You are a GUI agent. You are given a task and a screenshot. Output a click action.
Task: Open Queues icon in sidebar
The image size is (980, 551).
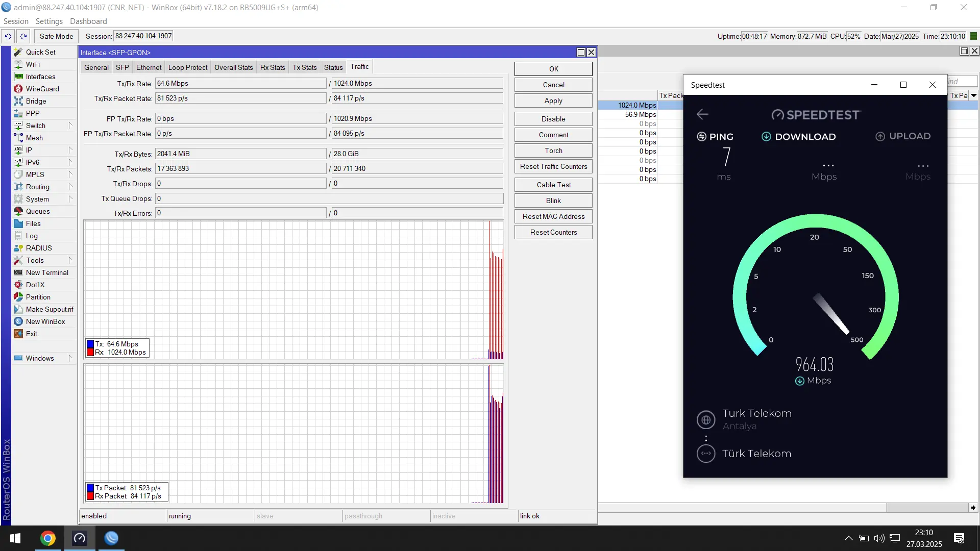(18, 211)
